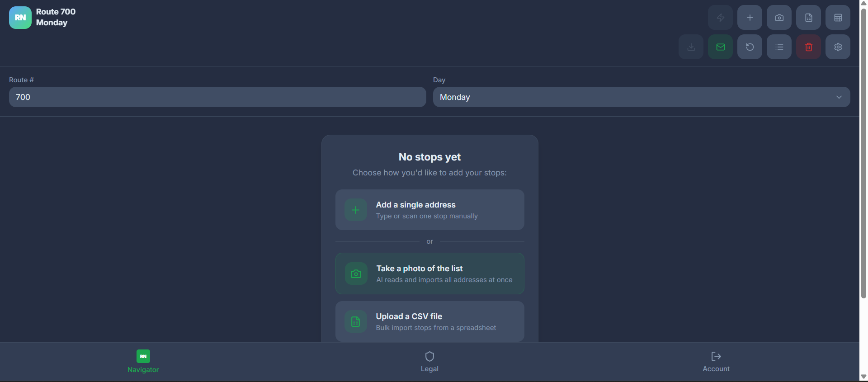Open the Day dropdown showing Monday

(x=642, y=97)
